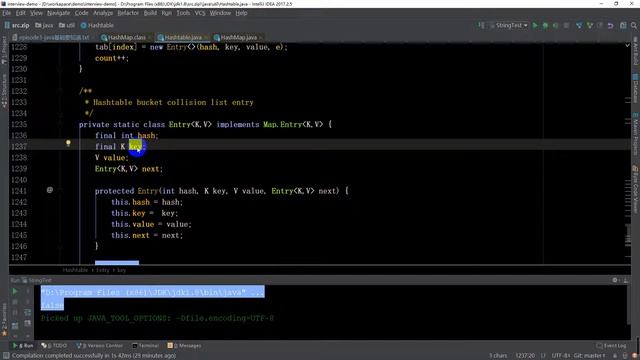Open the Favorites tool window stripe
This screenshot has height=360, width=640.
[4, 320]
